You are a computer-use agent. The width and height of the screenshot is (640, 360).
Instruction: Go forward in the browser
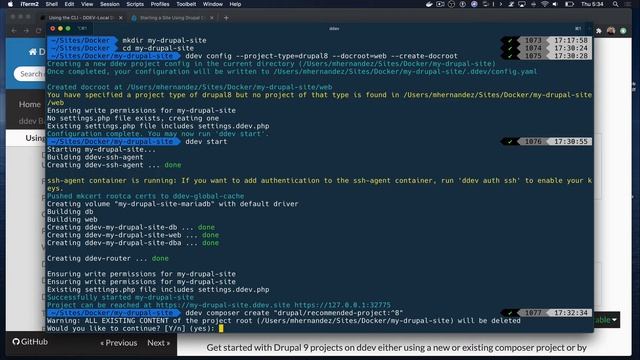point(27,31)
